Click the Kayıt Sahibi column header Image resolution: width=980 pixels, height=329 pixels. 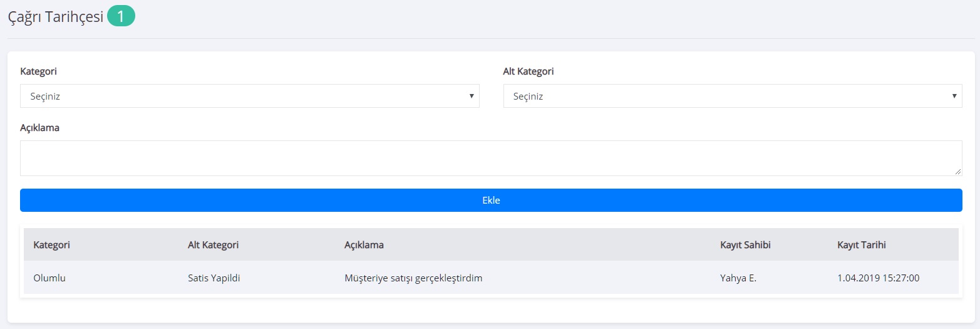[x=745, y=245]
